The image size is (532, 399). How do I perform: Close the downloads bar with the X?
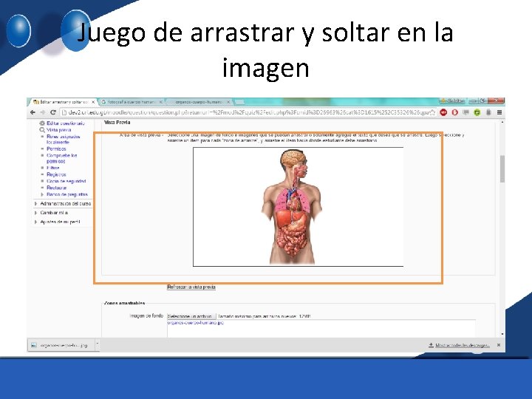tap(499, 345)
